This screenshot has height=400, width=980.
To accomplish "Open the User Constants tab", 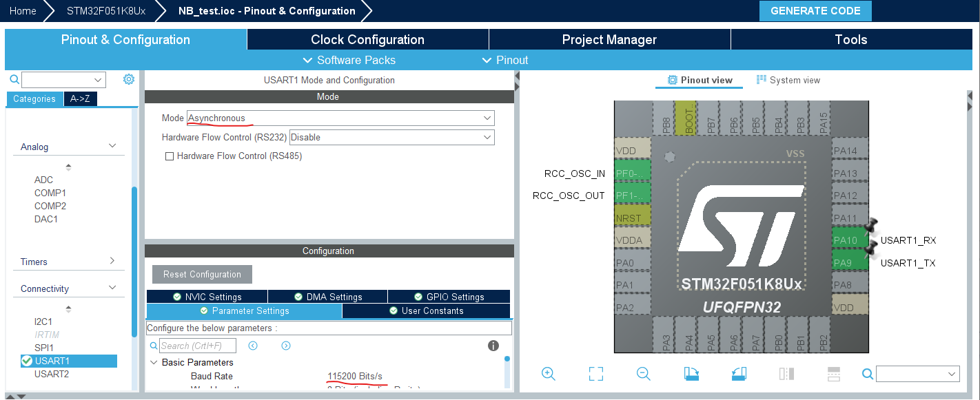I will [x=426, y=310].
